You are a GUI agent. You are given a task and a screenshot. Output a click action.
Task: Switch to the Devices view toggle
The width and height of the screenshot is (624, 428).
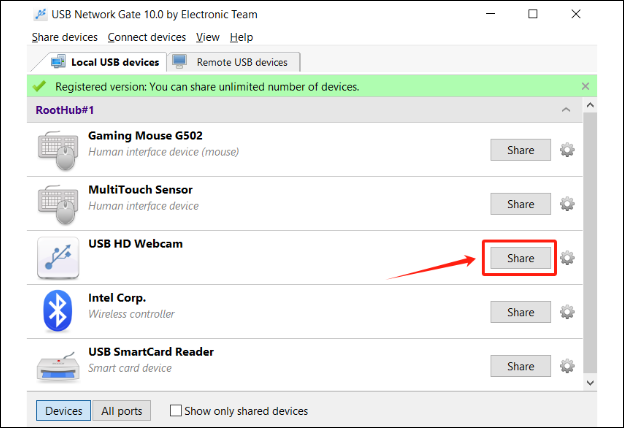(x=64, y=411)
